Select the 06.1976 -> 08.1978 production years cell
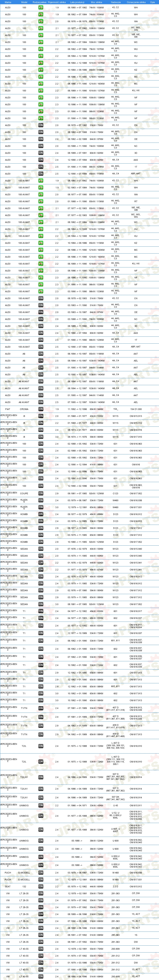The height and width of the screenshot is (980, 159). click(x=77, y=21)
